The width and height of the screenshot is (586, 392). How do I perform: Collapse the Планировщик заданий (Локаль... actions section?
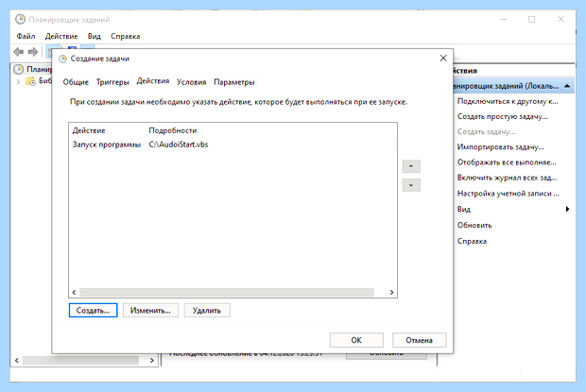(567, 86)
